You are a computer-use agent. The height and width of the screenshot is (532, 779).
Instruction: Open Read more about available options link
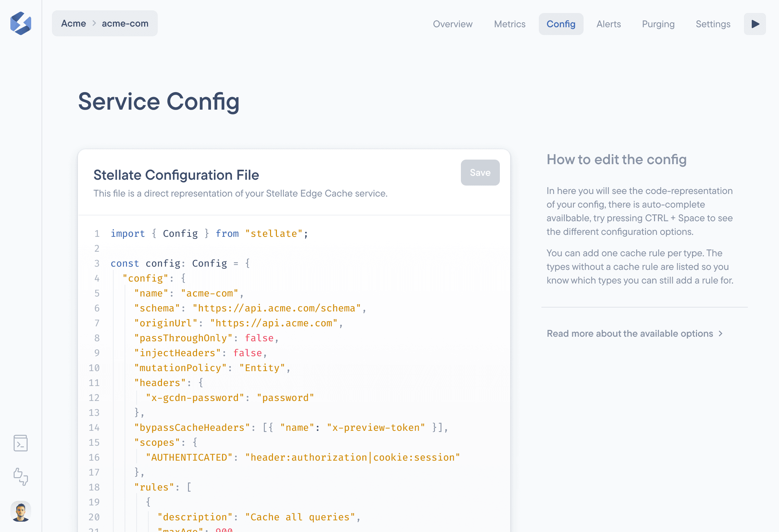coord(629,334)
